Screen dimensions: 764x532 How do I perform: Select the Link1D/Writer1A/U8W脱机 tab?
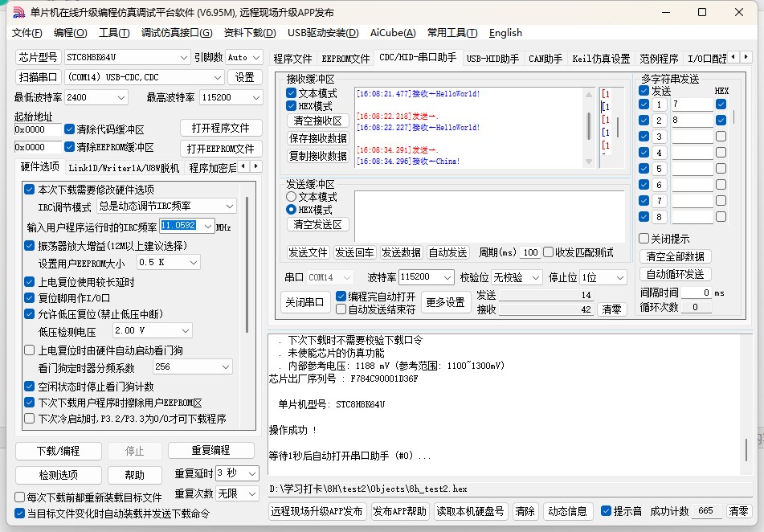point(124,168)
